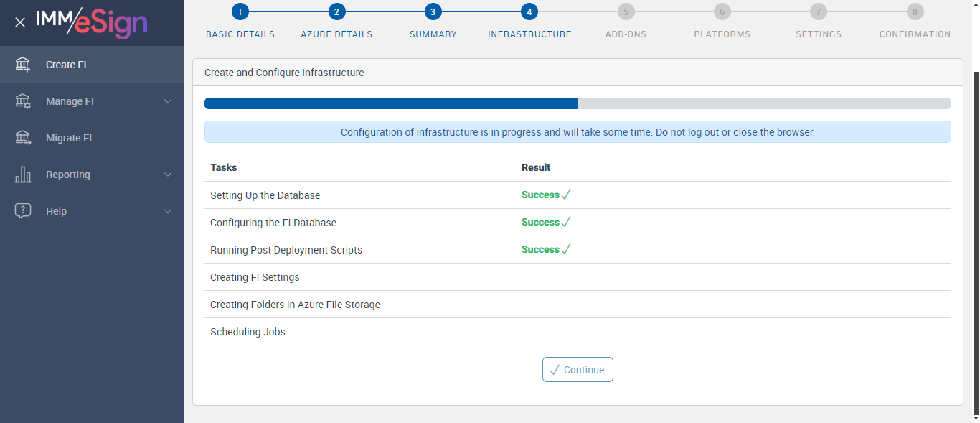
Task: Click the IMM eSign logo
Action: coord(92,22)
